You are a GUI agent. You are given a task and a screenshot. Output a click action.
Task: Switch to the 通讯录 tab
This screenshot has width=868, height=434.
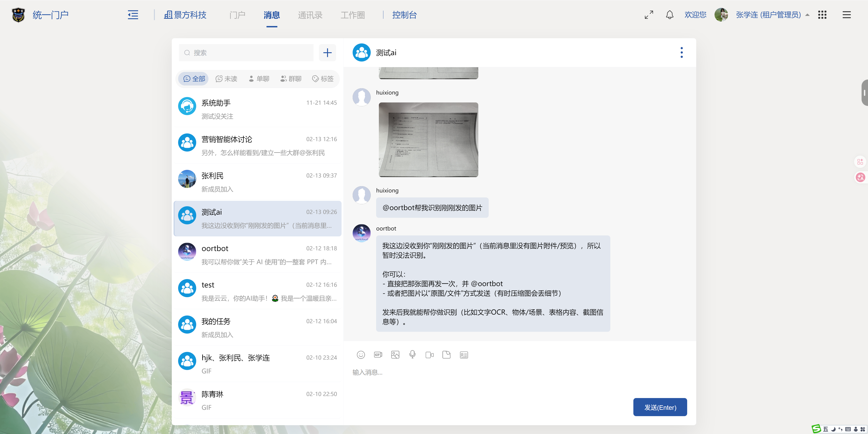pos(310,15)
